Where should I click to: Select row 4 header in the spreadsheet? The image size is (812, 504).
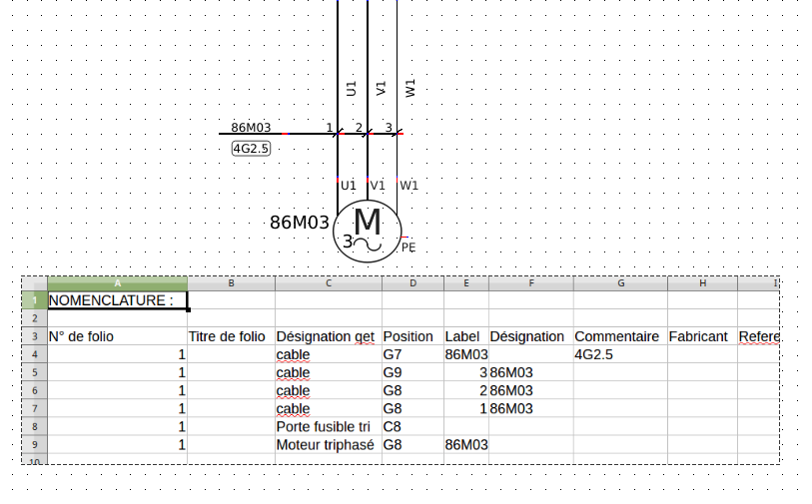[33, 354]
